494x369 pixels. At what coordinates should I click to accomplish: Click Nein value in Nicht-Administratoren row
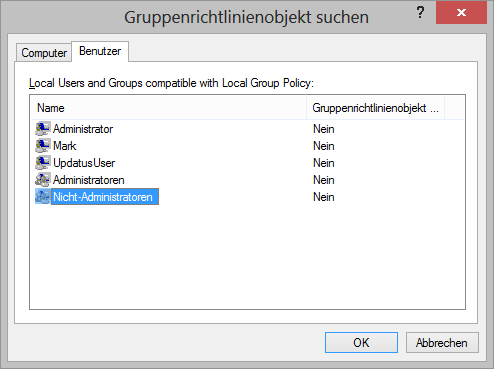[324, 197]
